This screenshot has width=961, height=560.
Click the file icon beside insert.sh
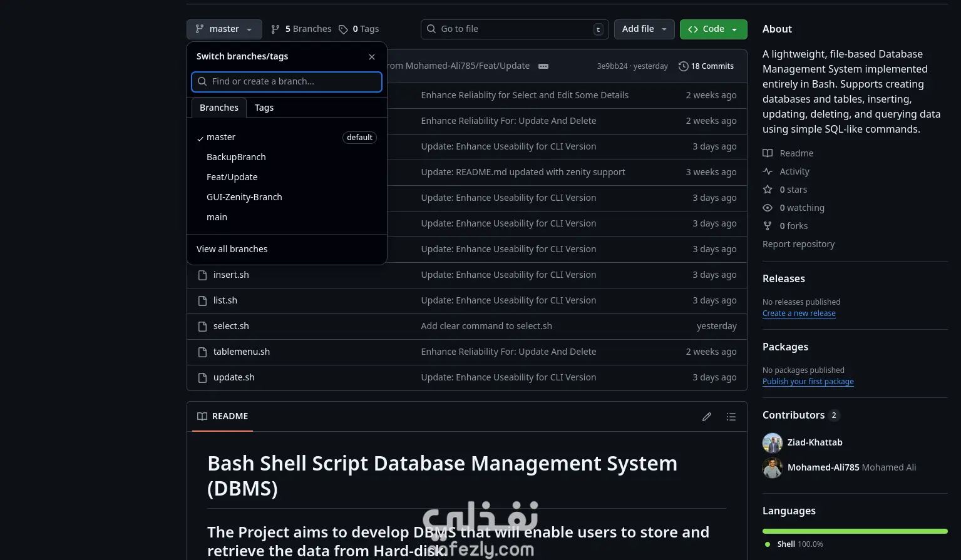tap(202, 275)
